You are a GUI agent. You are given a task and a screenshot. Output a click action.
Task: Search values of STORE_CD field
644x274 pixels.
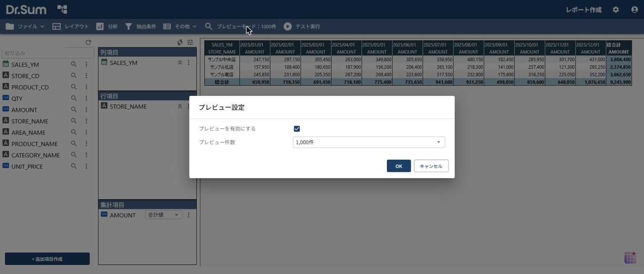[x=74, y=76]
